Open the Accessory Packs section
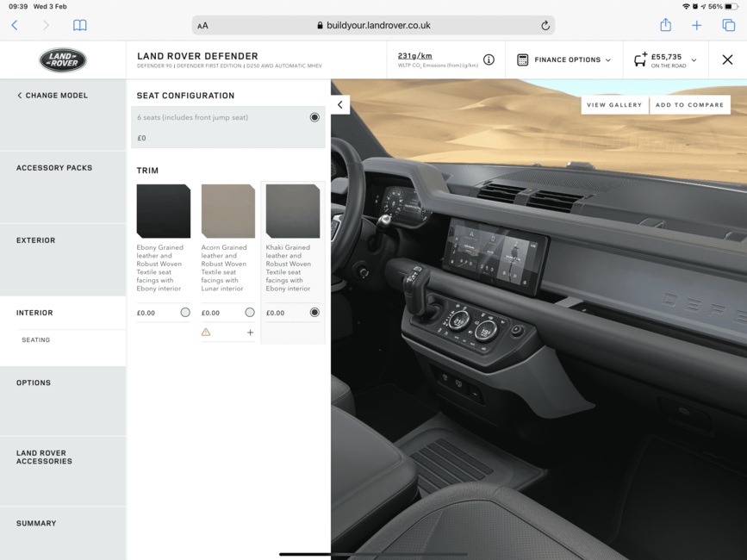This screenshot has height=560, width=747. click(x=63, y=187)
